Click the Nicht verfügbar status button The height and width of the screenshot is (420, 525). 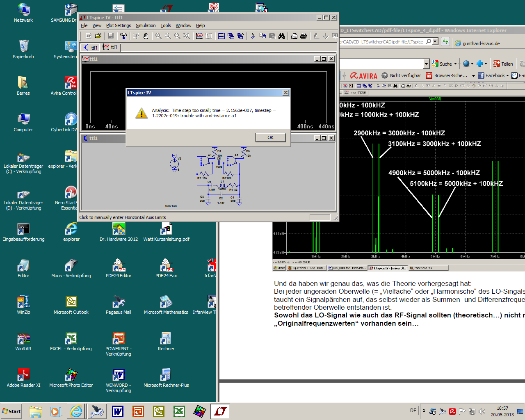coord(401,75)
